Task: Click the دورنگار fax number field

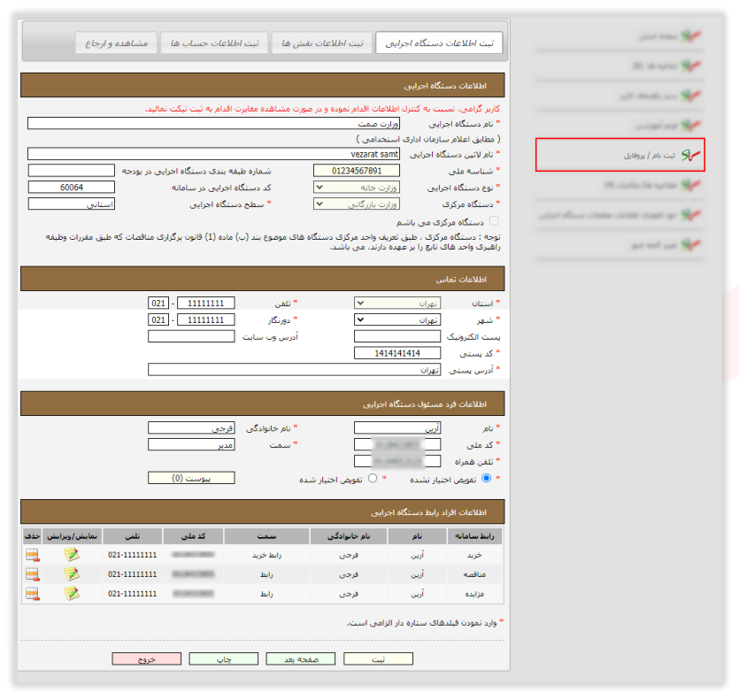Action: 206,319
